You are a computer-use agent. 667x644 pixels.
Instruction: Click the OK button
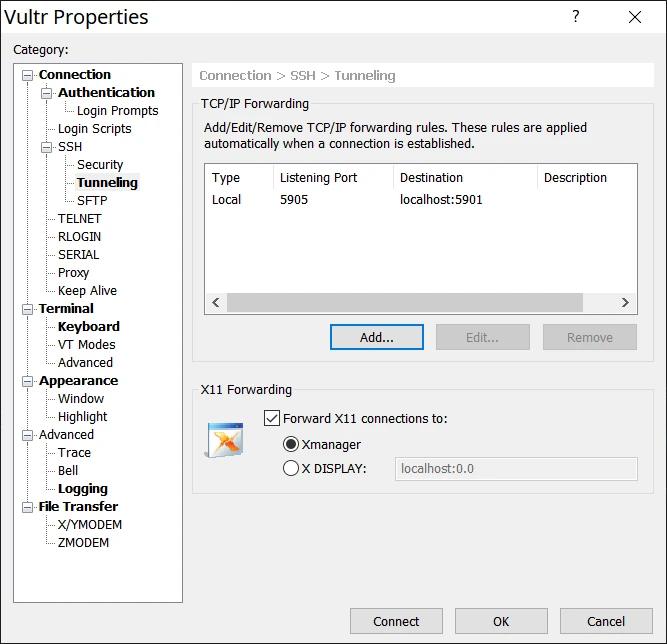tap(501, 621)
